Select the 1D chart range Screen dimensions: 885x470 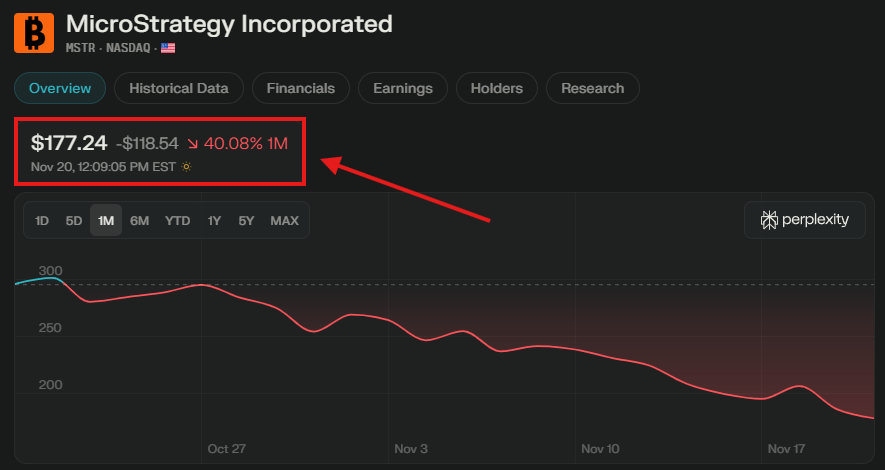click(42, 220)
